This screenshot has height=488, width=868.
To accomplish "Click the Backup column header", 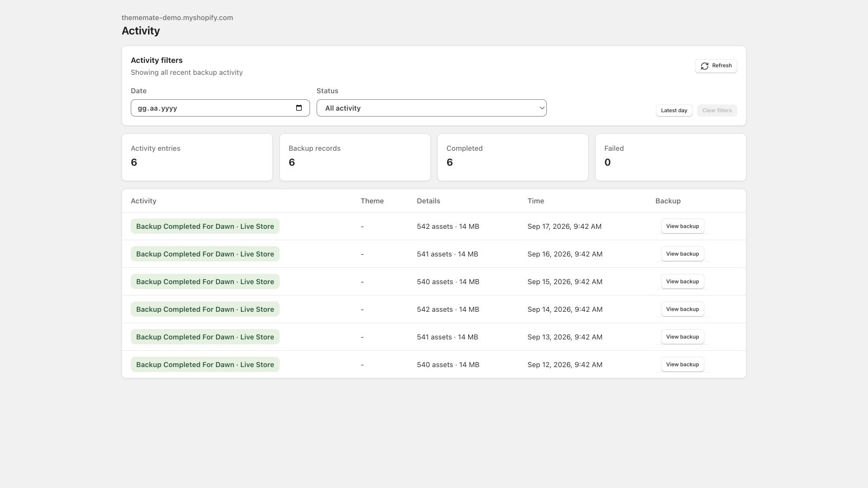I will click(x=668, y=201).
